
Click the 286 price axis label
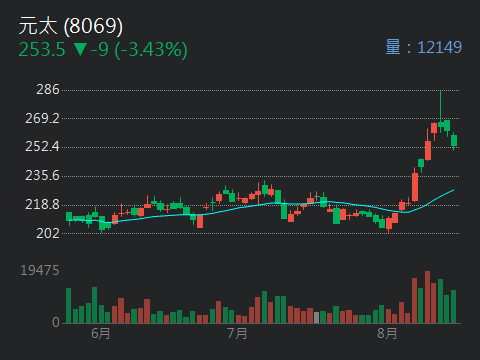coord(48,90)
